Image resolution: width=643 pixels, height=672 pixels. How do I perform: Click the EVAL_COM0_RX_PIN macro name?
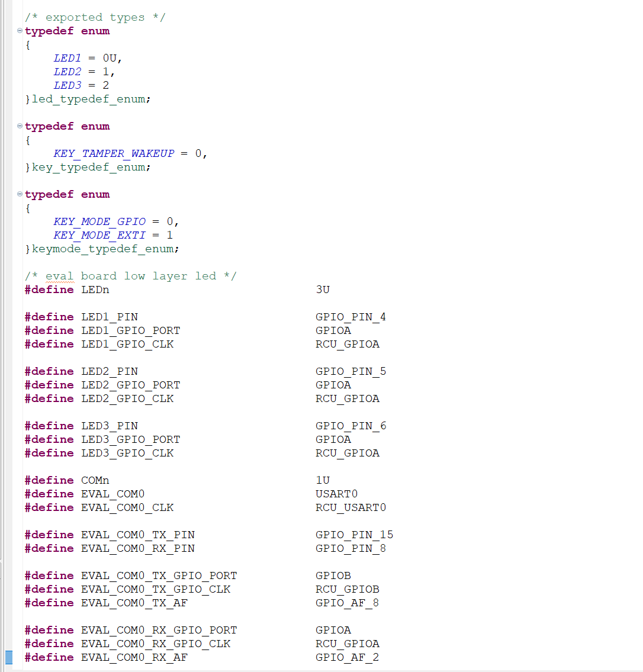tap(137, 548)
